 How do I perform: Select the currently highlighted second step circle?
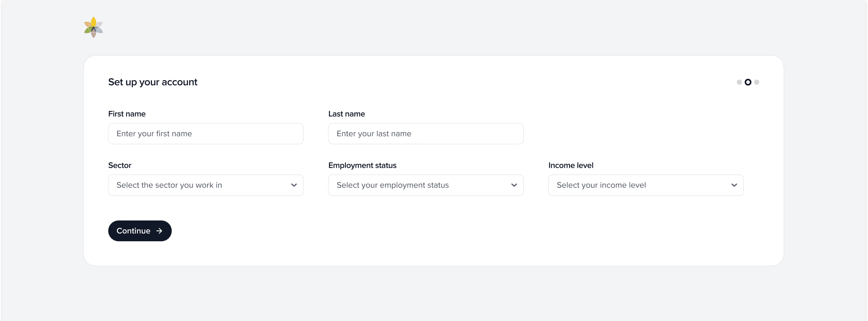pyautogui.click(x=748, y=82)
